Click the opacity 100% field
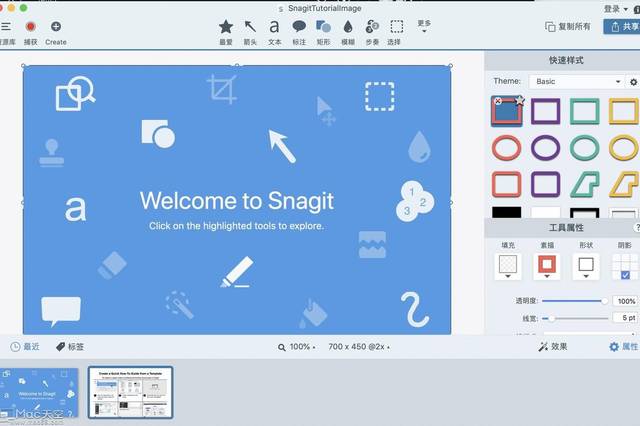The image size is (640, 426). point(626,301)
